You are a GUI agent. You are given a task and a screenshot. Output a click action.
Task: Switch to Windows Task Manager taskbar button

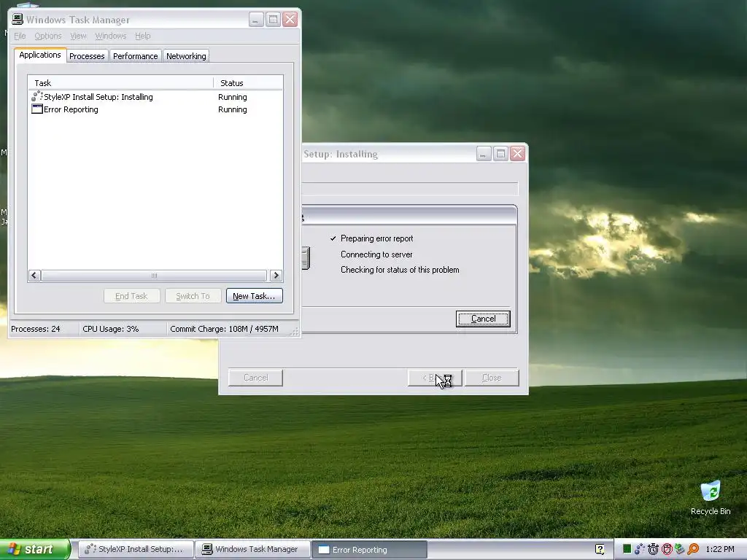[x=252, y=549]
